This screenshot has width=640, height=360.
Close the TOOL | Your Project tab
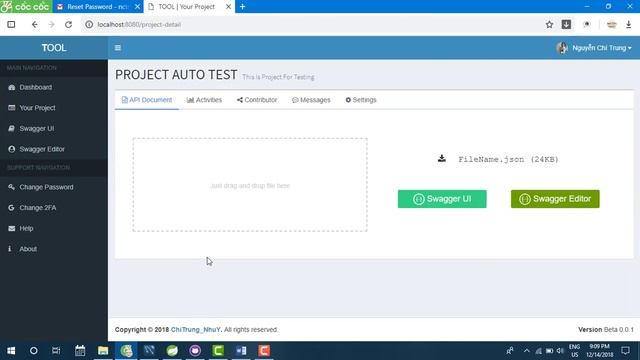point(229,7)
